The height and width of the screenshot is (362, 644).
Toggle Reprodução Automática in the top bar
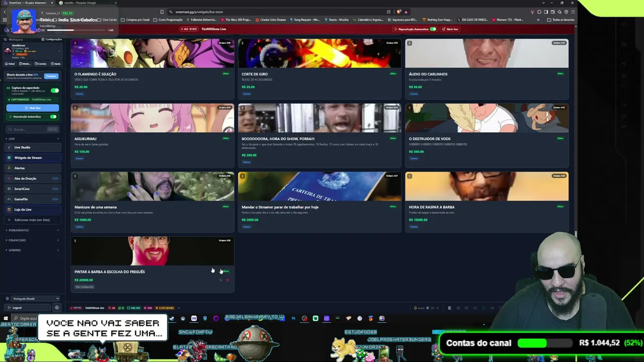click(433, 29)
